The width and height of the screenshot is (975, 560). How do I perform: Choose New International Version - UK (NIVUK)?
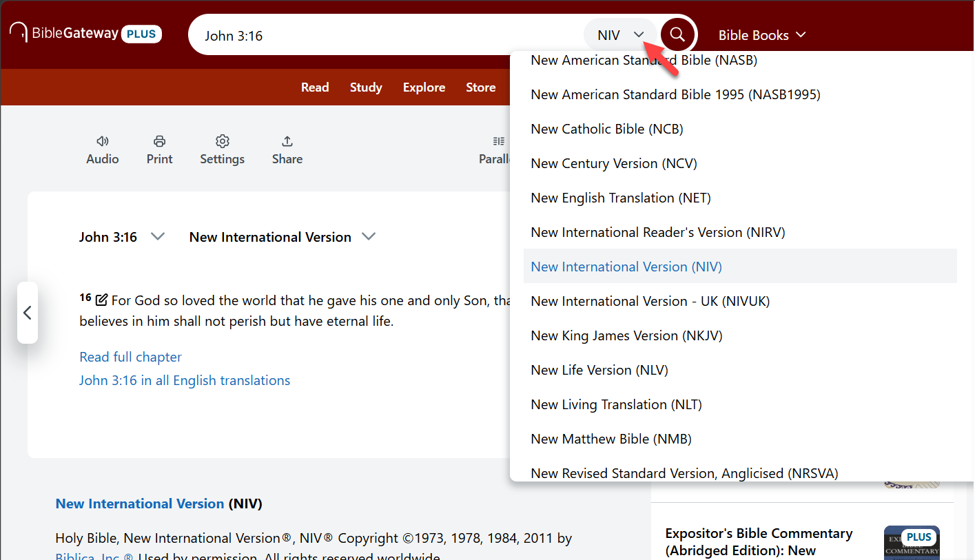(740, 301)
